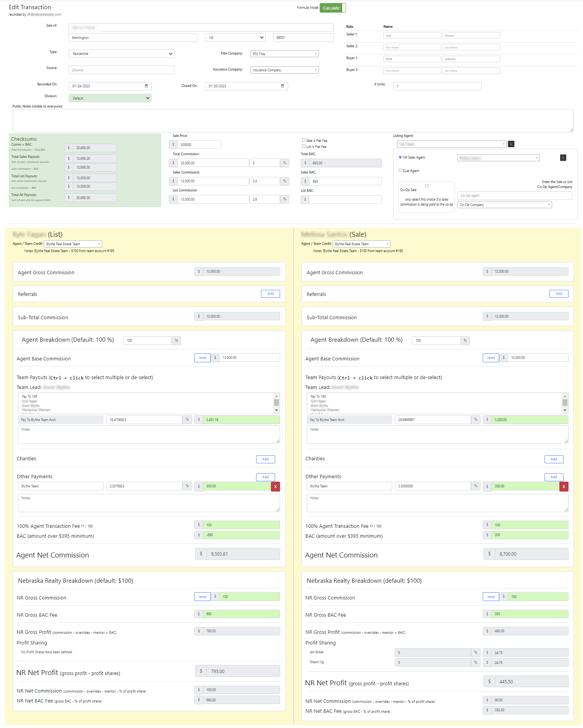The image size is (583, 728).
Task: Click the Co-Op Agent text field
Action: tap(515, 196)
